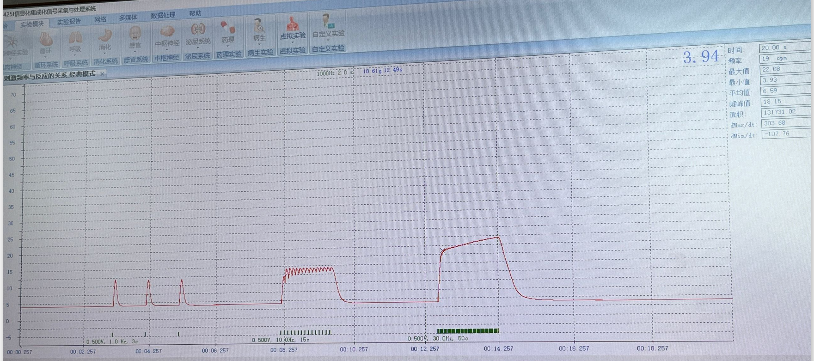The width and height of the screenshot is (814, 361).
Task: Click the complete tetanus peak on the waveform
Action: tap(497, 238)
